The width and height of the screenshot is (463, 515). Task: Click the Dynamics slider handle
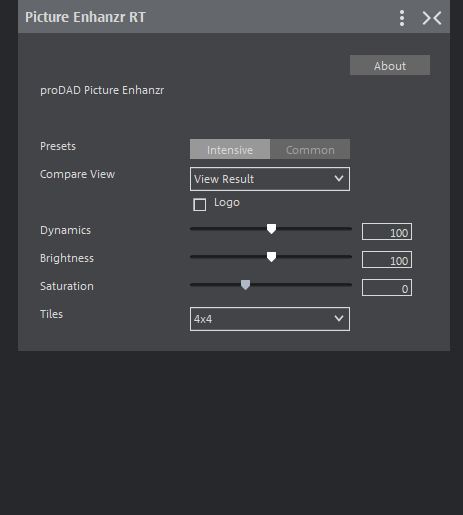271,229
